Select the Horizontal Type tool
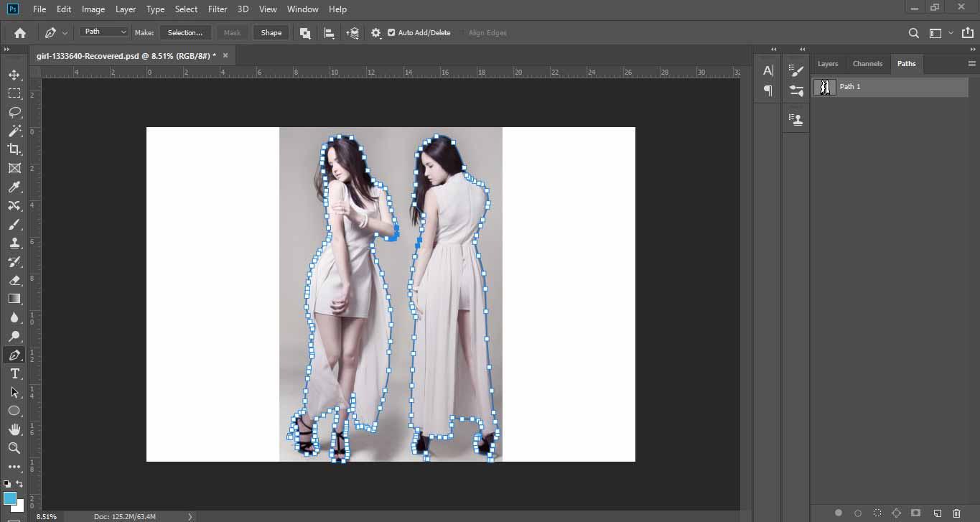980x522 pixels. [x=14, y=373]
